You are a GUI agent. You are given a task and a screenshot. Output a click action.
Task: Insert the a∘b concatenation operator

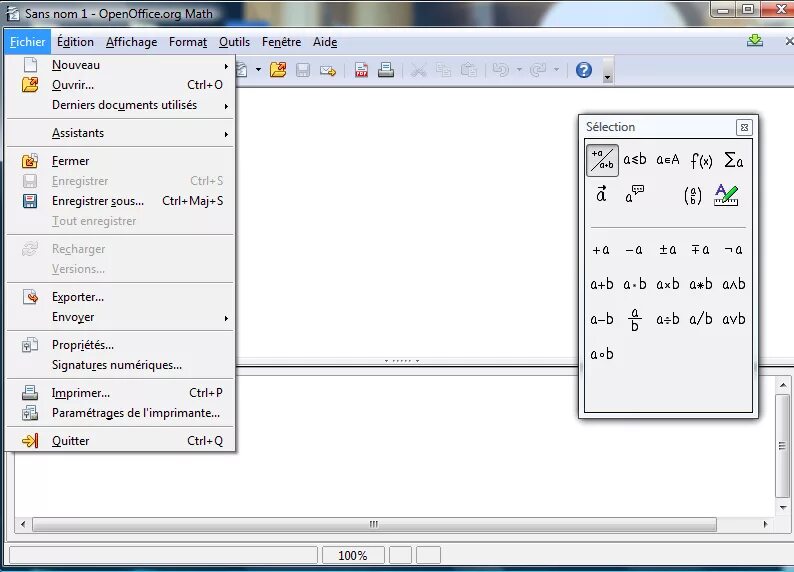tap(602, 354)
